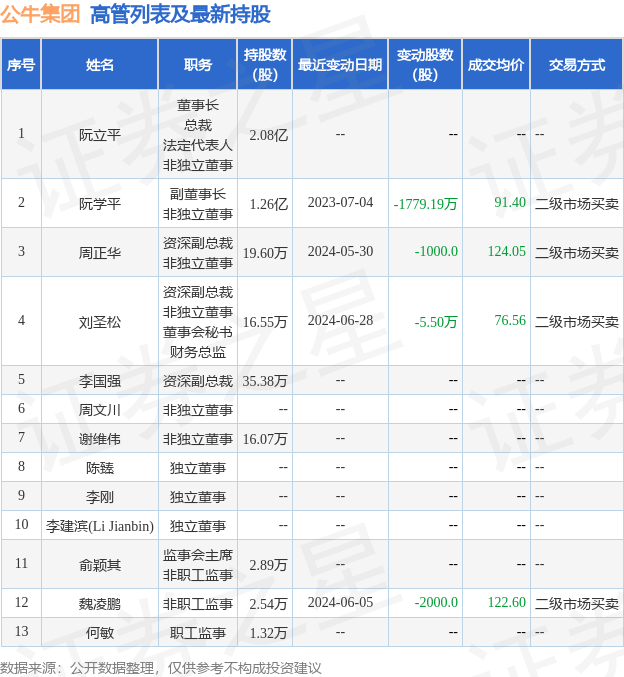624x677 pixels.
Task: Click 二级市场买卖 in 阮学平's row
Action: point(577,203)
